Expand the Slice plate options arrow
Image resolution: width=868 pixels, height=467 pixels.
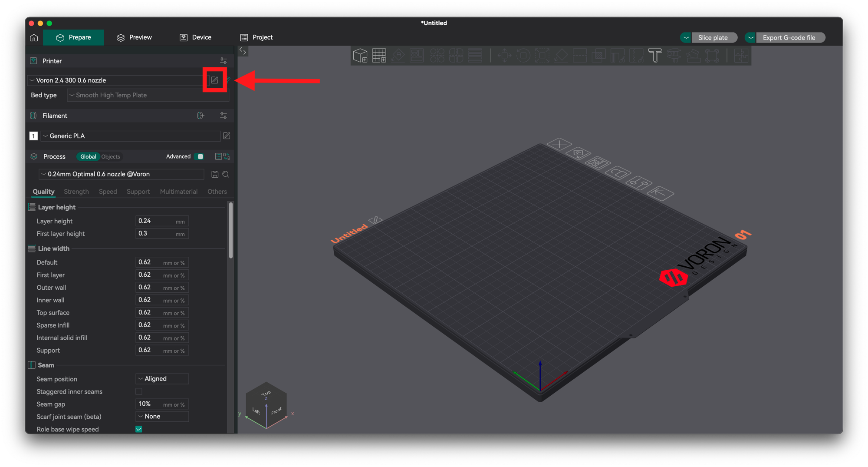pos(686,38)
